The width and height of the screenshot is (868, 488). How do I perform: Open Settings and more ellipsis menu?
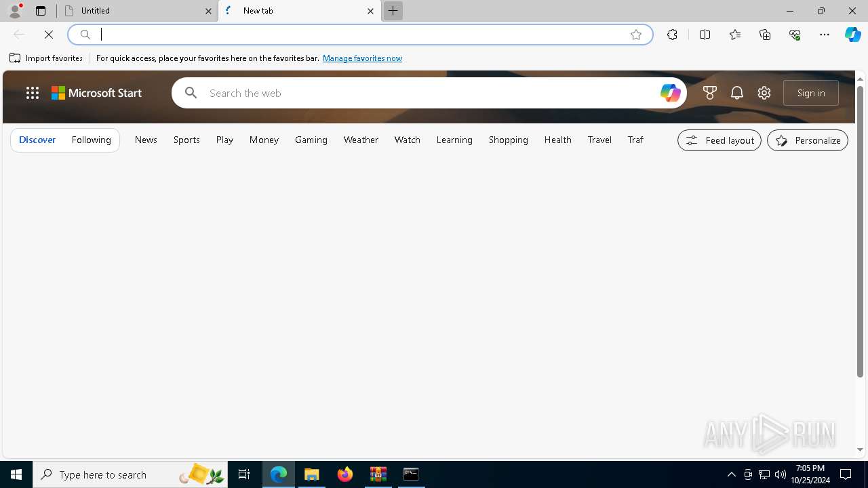tap(825, 35)
